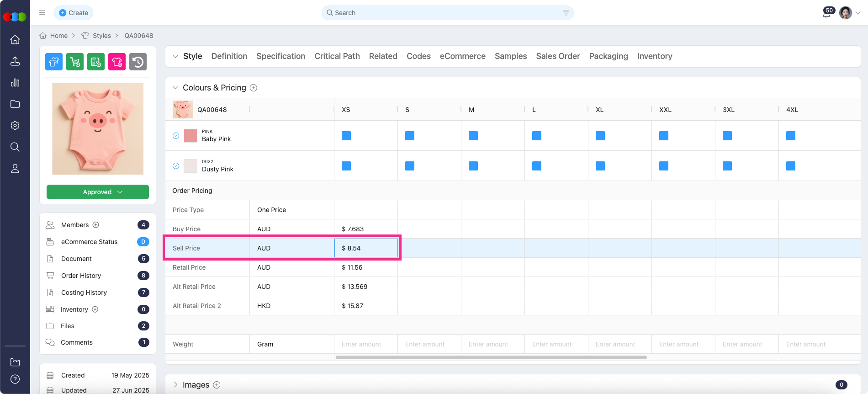Click the blue style shirt icon button

54,62
